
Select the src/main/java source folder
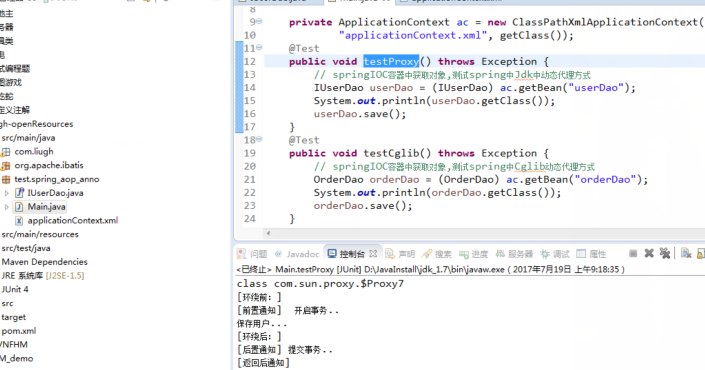point(28,138)
